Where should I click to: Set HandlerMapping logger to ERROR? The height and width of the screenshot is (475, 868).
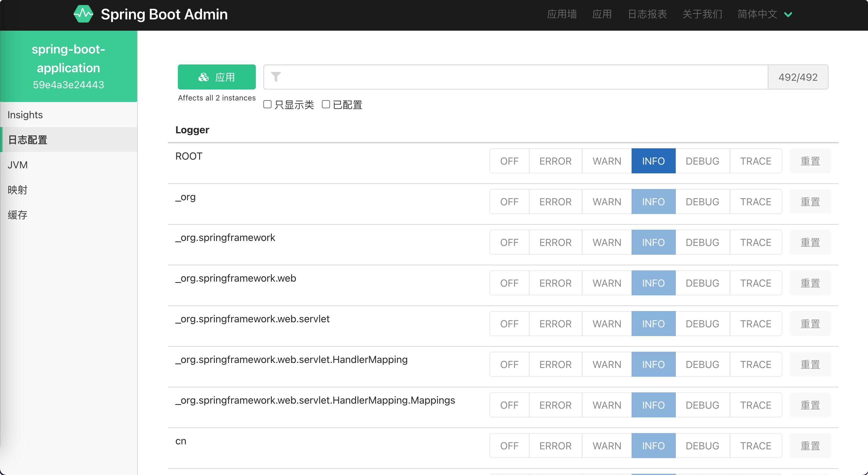pyautogui.click(x=555, y=365)
